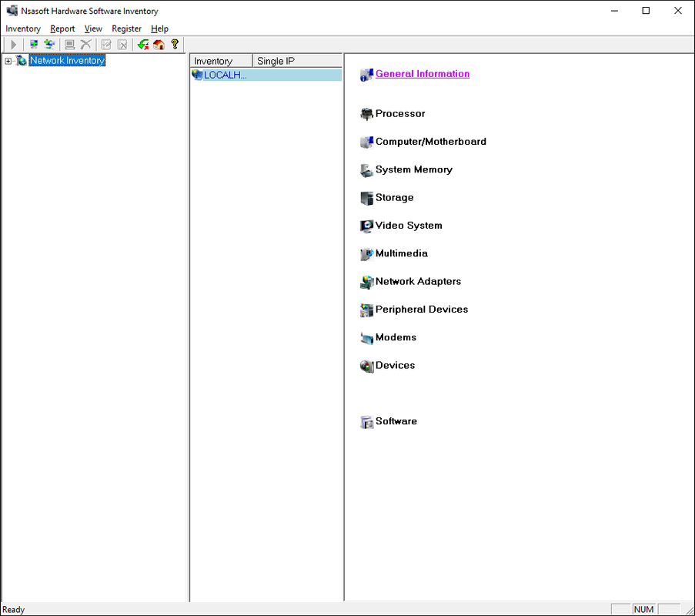
Task: Open the General Information link
Action: [x=423, y=74]
